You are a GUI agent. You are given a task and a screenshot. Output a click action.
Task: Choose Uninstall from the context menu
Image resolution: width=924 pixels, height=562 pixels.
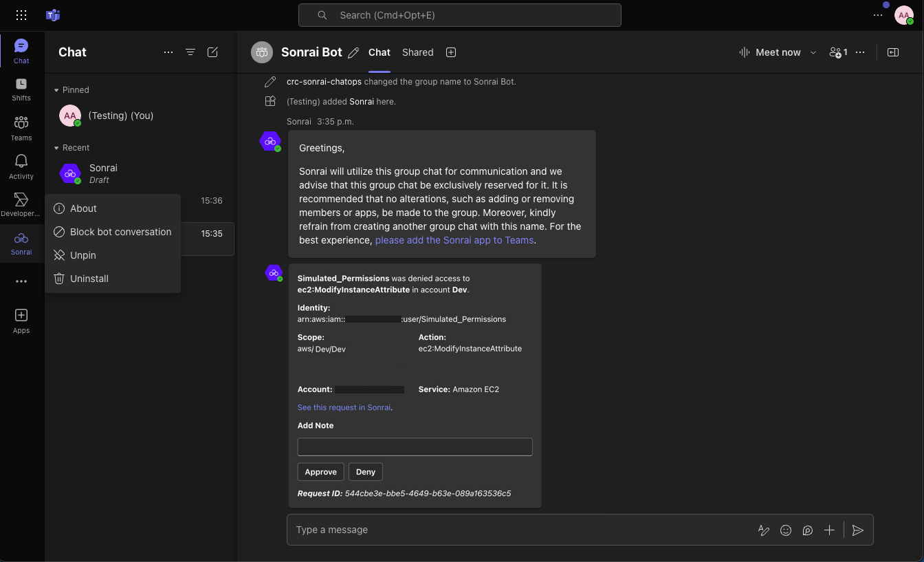pos(113,279)
